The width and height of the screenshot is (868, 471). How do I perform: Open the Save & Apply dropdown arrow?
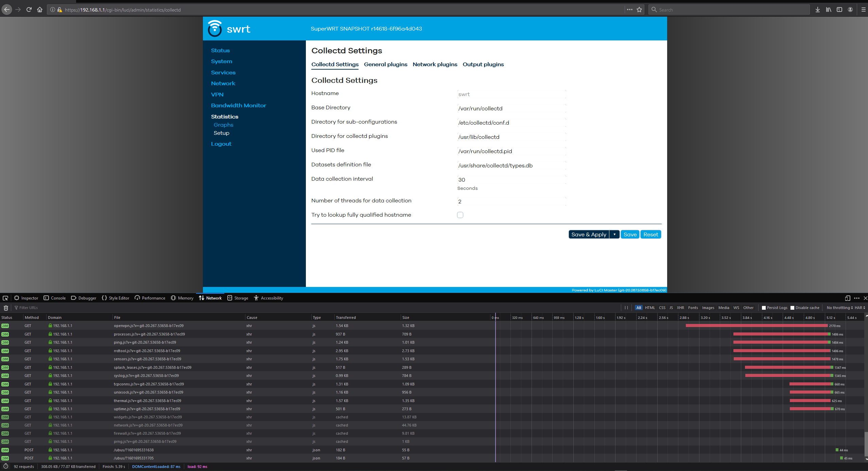(614, 234)
